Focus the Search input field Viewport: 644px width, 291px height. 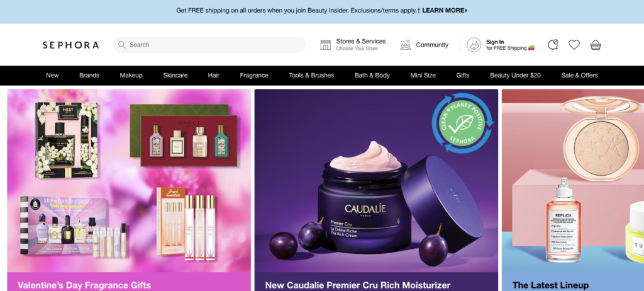(x=209, y=45)
